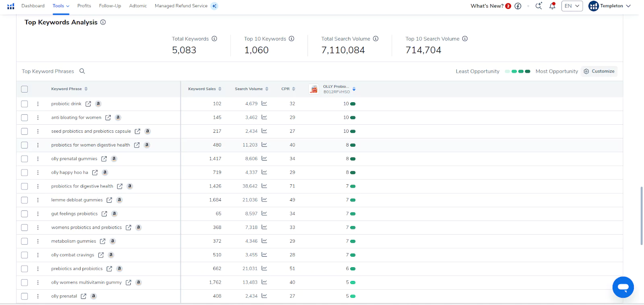Click the AI search sparkle icon in header
644x305 pixels.
click(539, 6)
